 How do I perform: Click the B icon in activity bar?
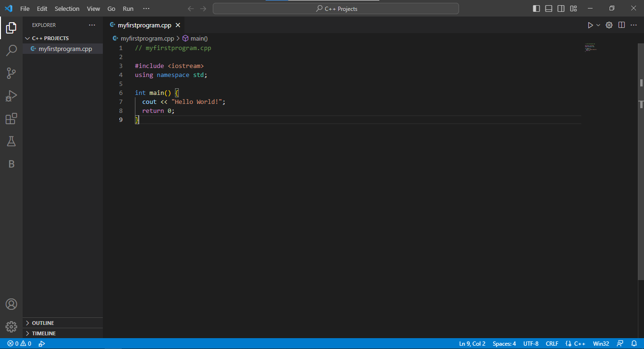point(11,164)
